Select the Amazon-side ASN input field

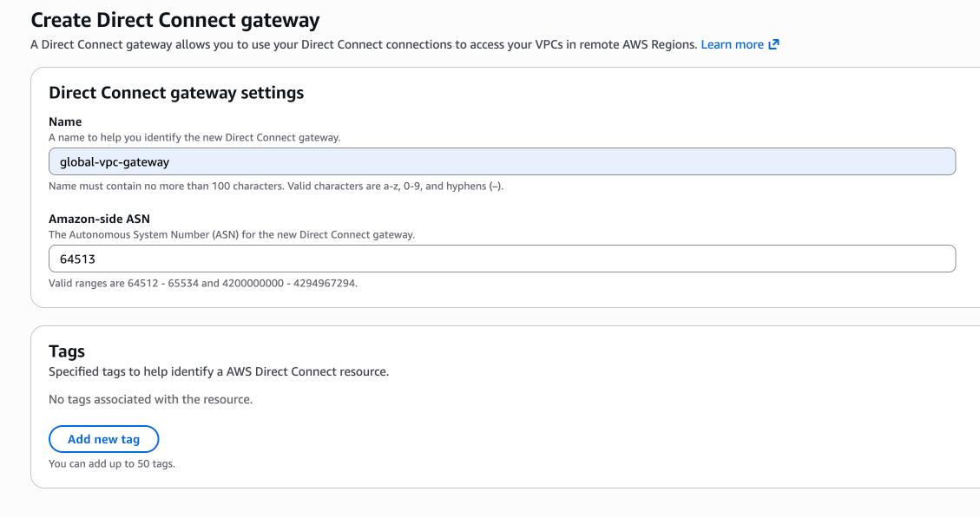point(502,259)
